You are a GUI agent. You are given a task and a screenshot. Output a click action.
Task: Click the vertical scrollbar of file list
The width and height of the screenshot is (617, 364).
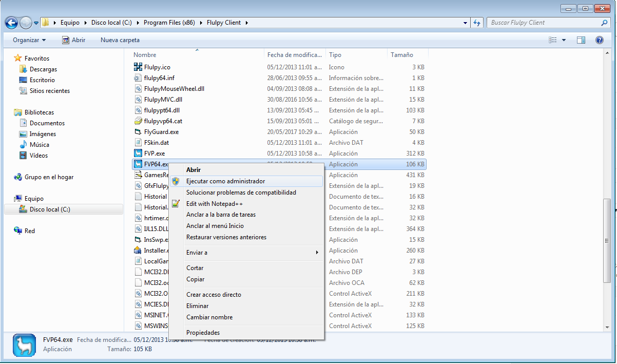608,241
